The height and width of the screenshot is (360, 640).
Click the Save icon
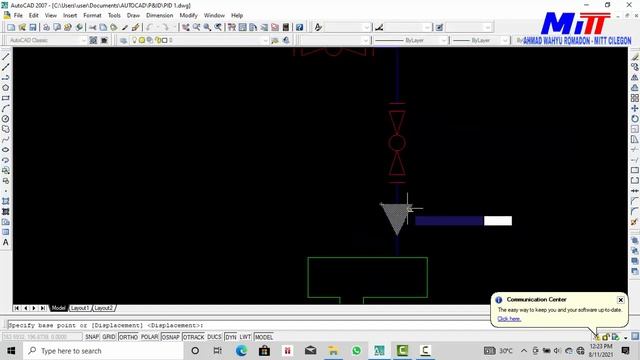coord(33,27)
